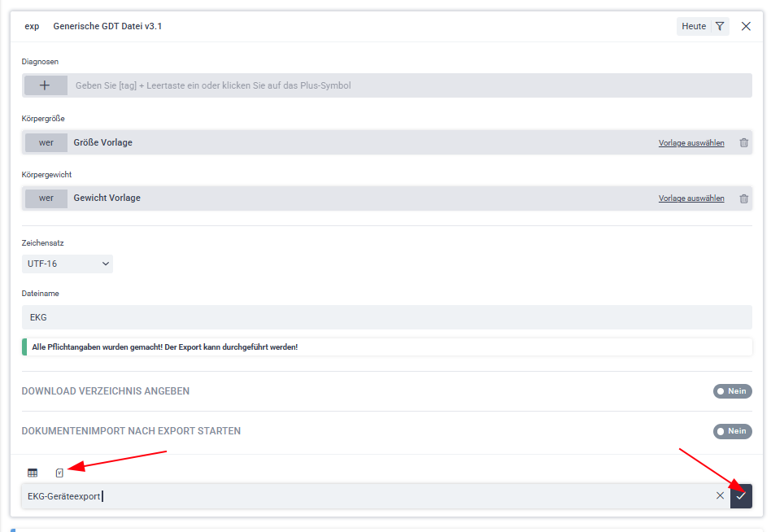Screen dimensions: 771x532
Task: Enable Dokumentenimport nach Export starten switch
Action: pyautogui.click(x=732, y=431)
